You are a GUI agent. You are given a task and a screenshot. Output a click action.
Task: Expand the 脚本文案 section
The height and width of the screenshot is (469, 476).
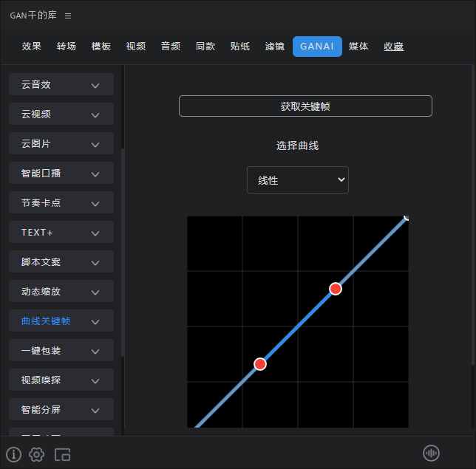(61, 261)
